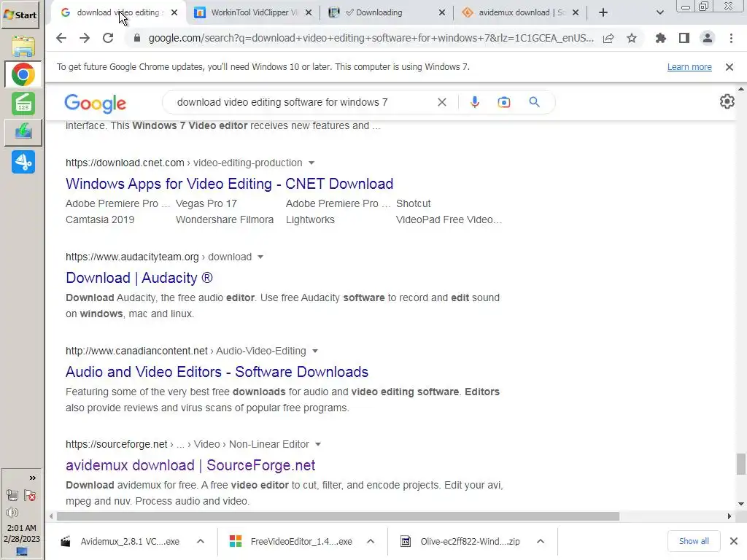Click Shotcut sitelink under CNET
Image resolution: width=747 pixels, height=560 pixels.
[x=413, y=203]
